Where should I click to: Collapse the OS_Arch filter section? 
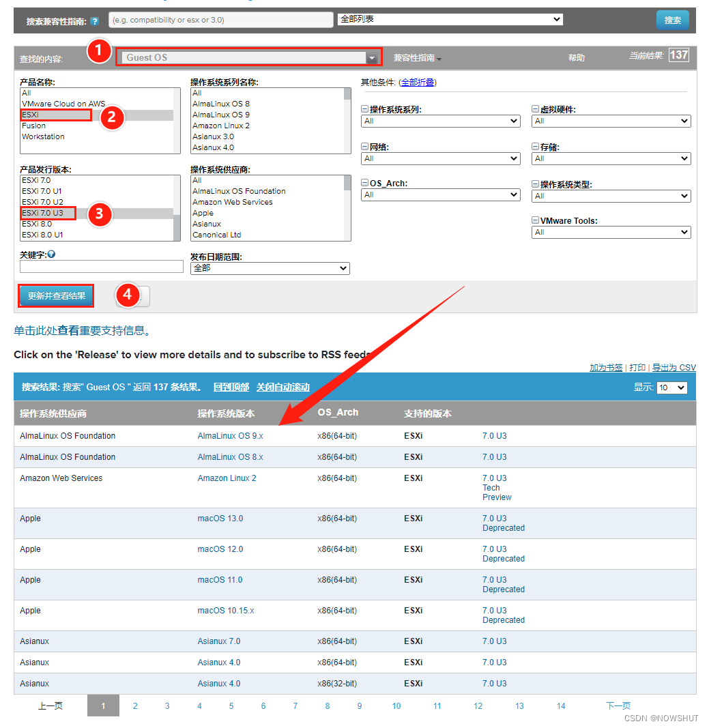(x=365, y=183)
